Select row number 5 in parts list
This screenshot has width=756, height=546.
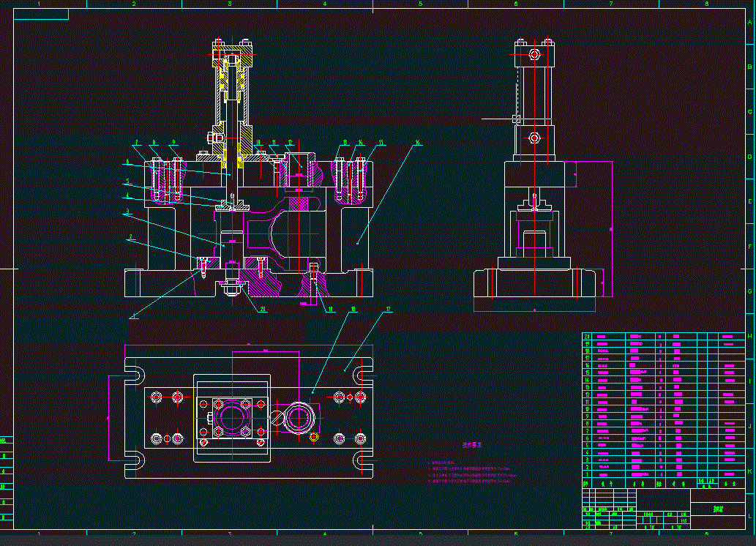pyautogui.click(x=664, y=446)
